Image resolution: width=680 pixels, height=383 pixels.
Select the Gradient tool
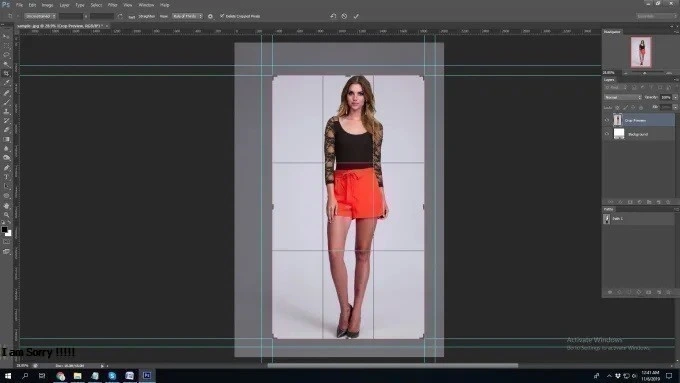click(7, 140)
